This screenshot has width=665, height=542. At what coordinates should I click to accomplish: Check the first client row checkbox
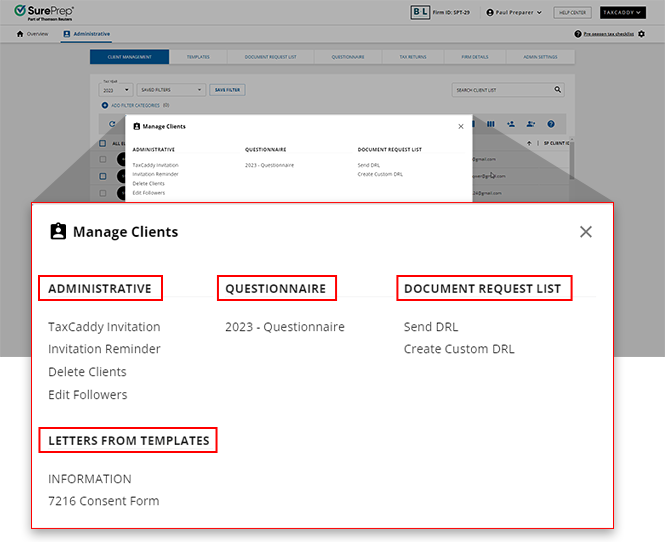pyautogui.click(x=103, y=159)
